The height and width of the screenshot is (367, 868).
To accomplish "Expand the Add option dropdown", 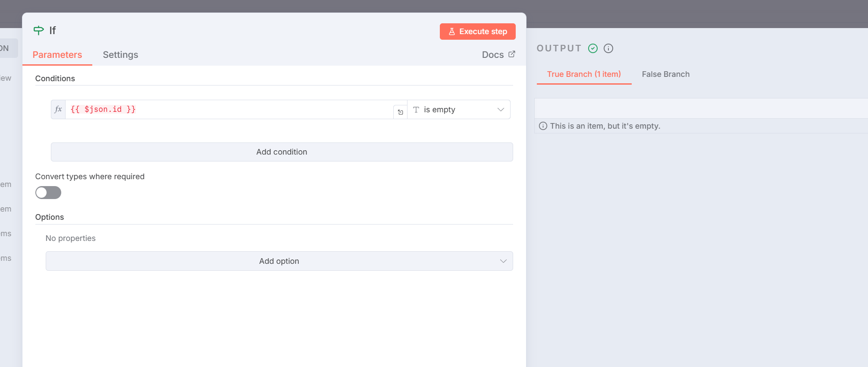I will pyautogui.click(x=279, y=261).
